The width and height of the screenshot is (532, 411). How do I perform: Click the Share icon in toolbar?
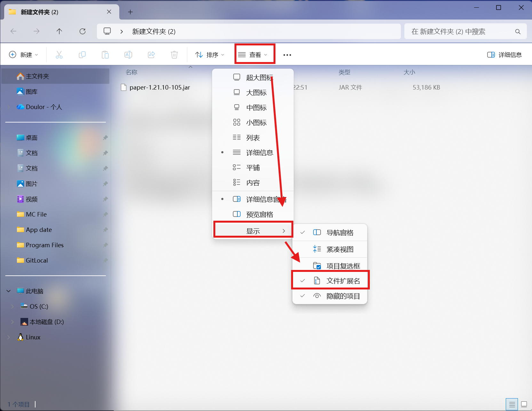(151, 55)
